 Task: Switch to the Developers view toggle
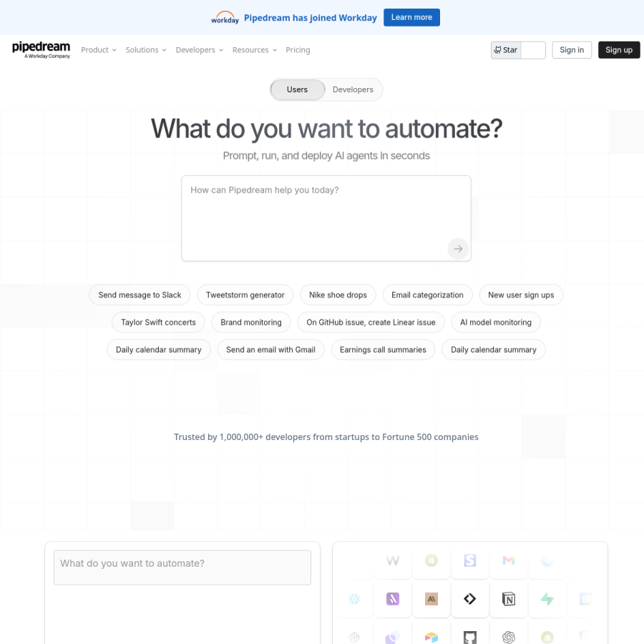(353, 89)
